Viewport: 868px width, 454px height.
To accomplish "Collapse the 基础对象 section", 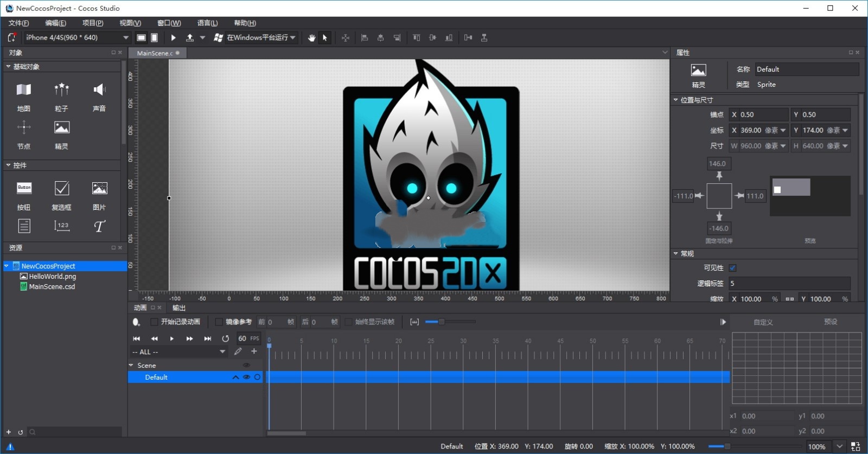I will click(x=8, y=67).
